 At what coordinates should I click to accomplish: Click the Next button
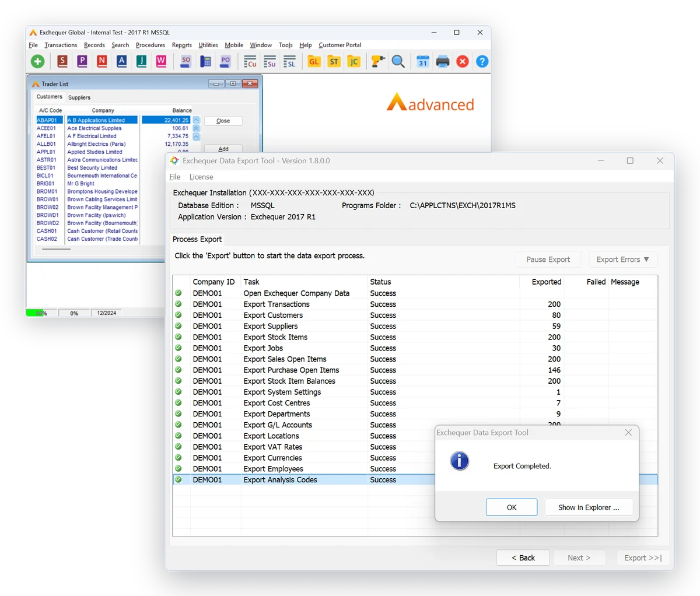(x=579, y=558)
